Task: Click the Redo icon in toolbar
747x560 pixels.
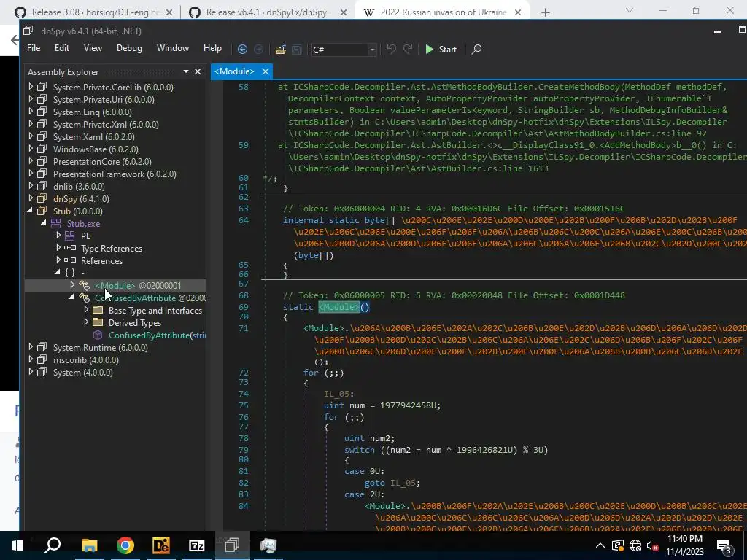Action: click(408, 49)
